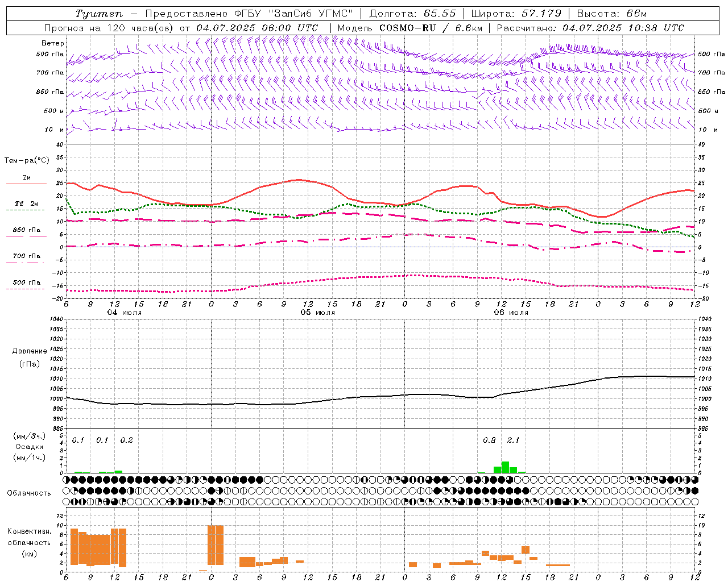Click the "05 июля" date label
Viewport: 728px width, 582px height.
[318, 313]
